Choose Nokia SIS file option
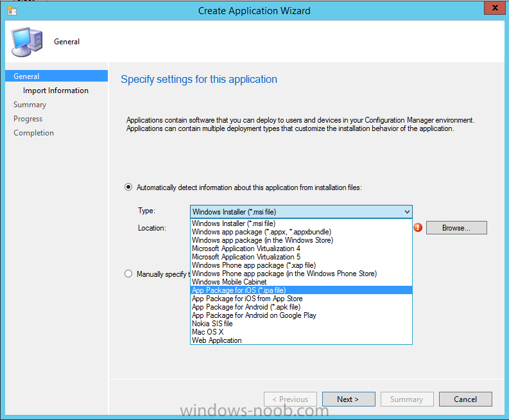 pyautogui.click(x=301, y=324)
